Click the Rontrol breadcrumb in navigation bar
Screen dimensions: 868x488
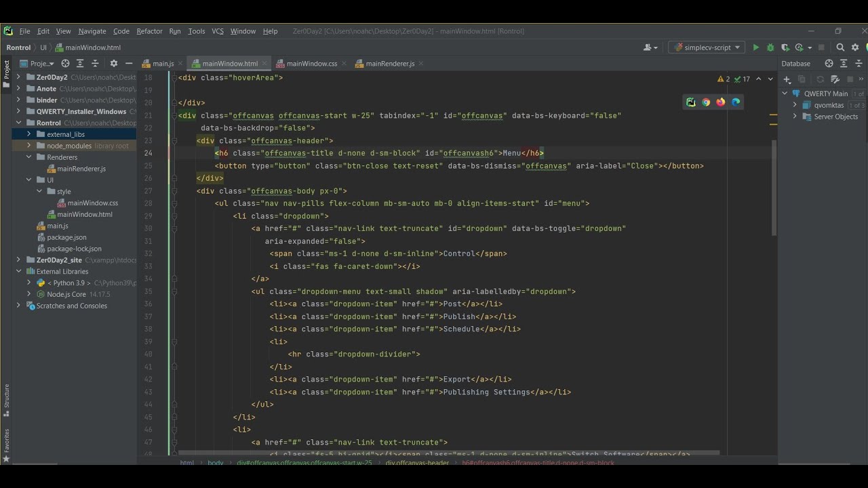18,47
